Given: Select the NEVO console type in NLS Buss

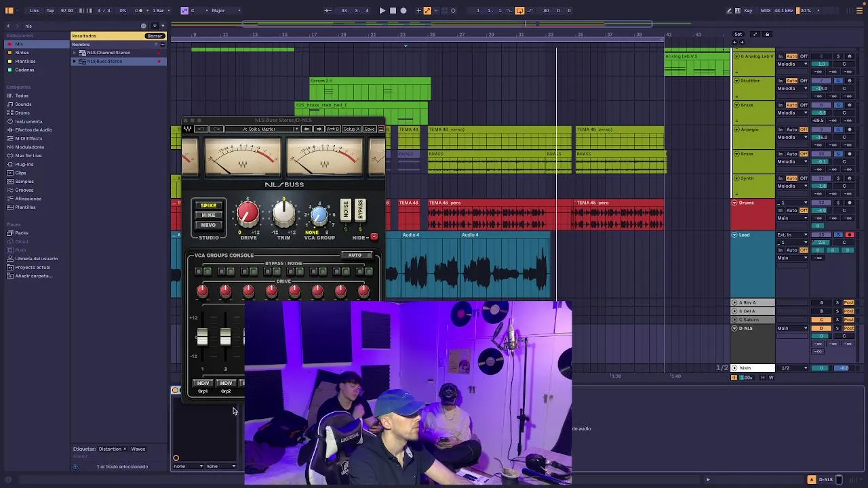Looking at the screenshot, I should pyautogui.click(x=208, y=225).
